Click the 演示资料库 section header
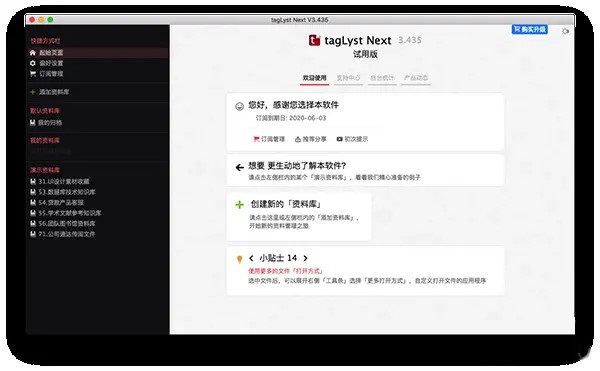This screenshot has height=371, width=600. (45, 170)
